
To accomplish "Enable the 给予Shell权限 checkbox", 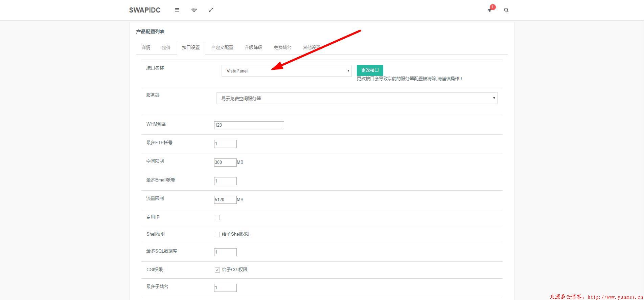I will 217,234.
